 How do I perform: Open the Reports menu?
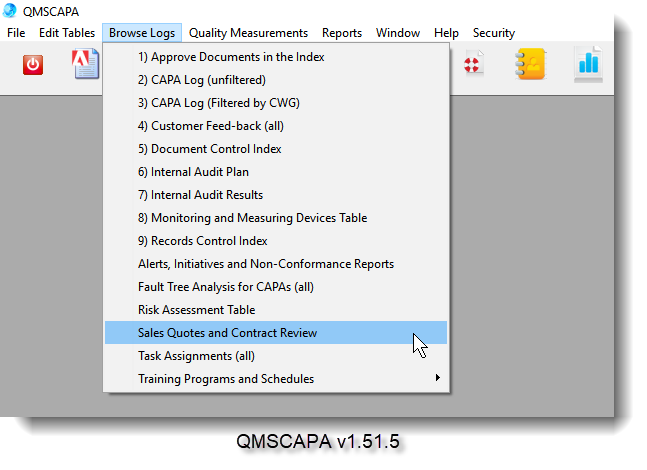point(342,33)
